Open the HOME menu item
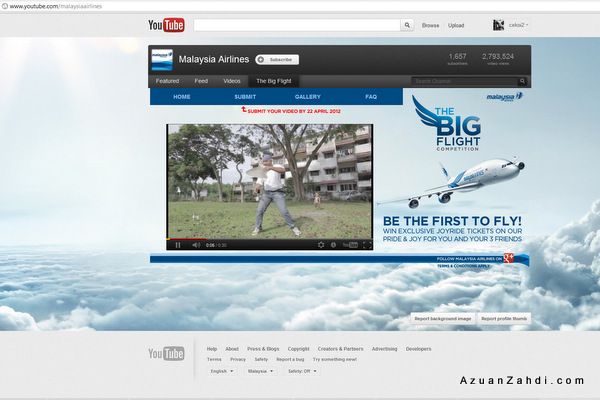 coord(182,97)
